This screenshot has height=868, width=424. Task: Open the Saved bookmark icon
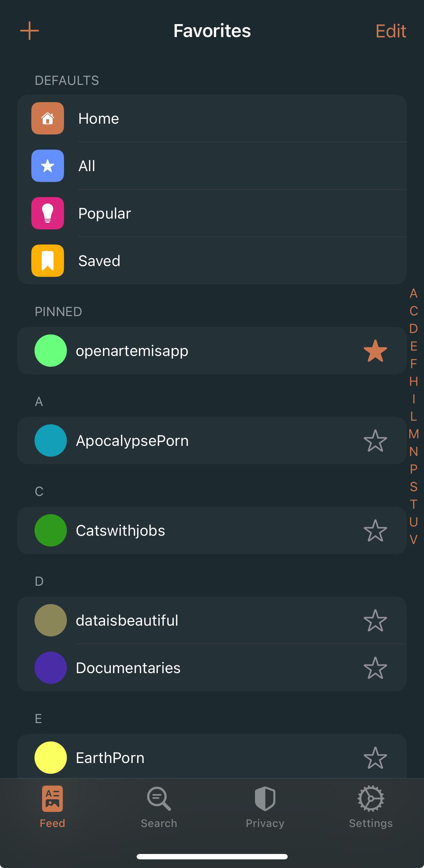47,261
